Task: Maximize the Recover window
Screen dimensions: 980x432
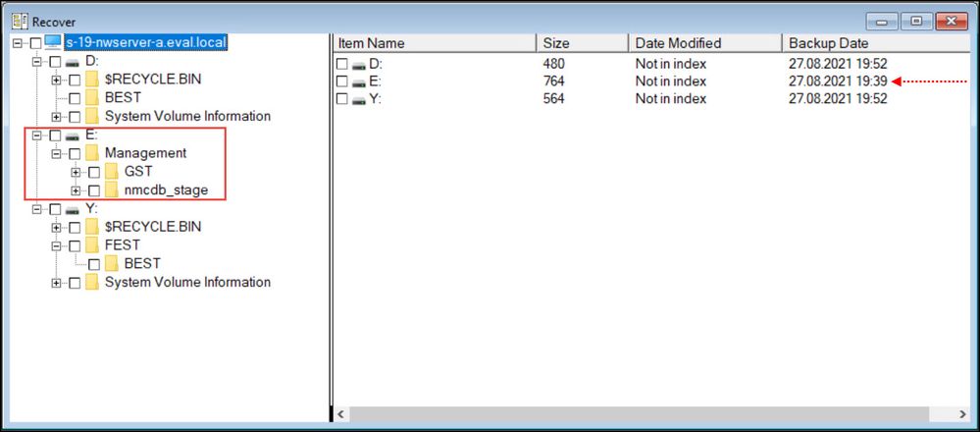Action: tap(916, 22)
